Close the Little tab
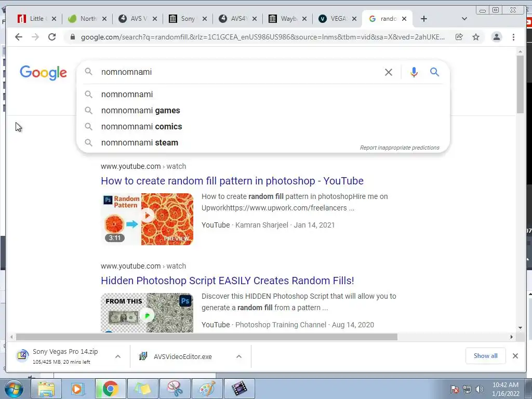 click(x=54, y=19)
